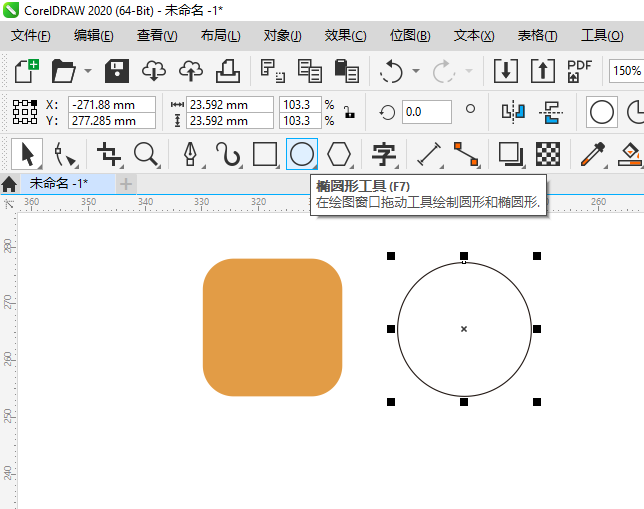Click the object height field
This screenshot has height=509, width=644.
230,121
